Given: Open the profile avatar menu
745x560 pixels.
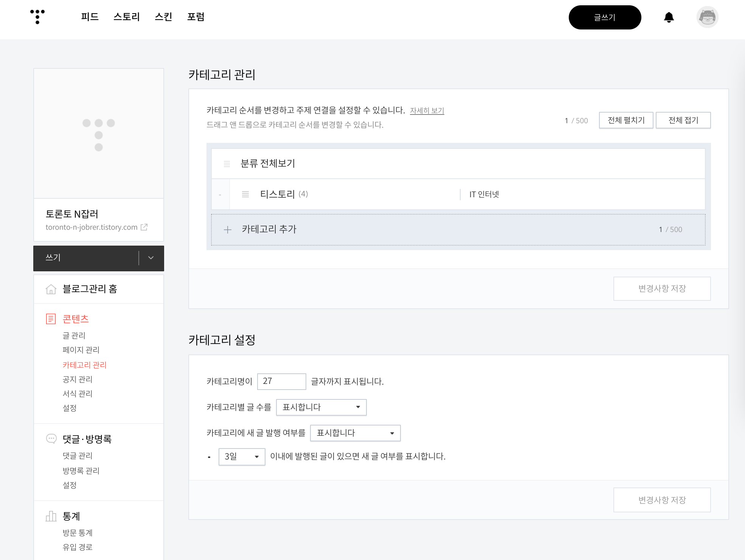Looking at the screenshot, I should tap(707, 17).
